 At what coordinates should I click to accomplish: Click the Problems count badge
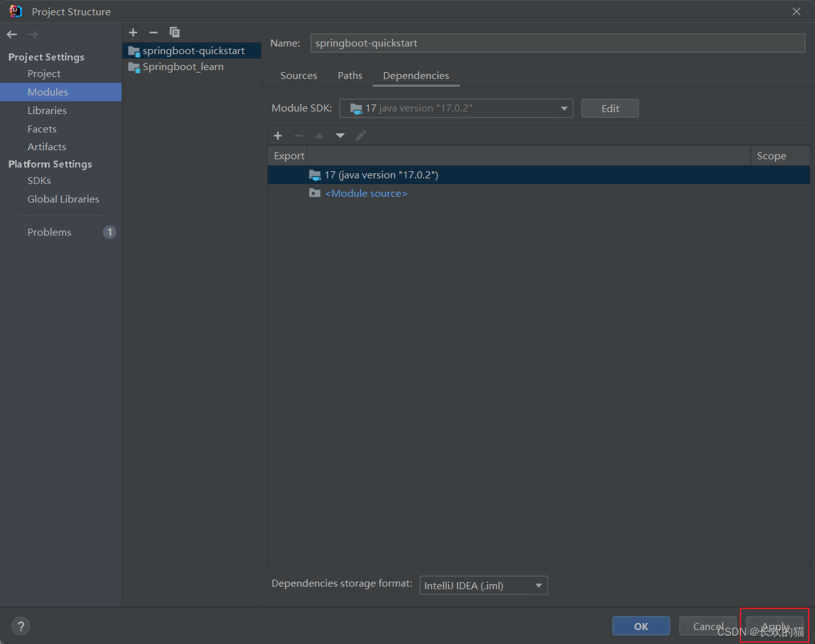[110, 233]
